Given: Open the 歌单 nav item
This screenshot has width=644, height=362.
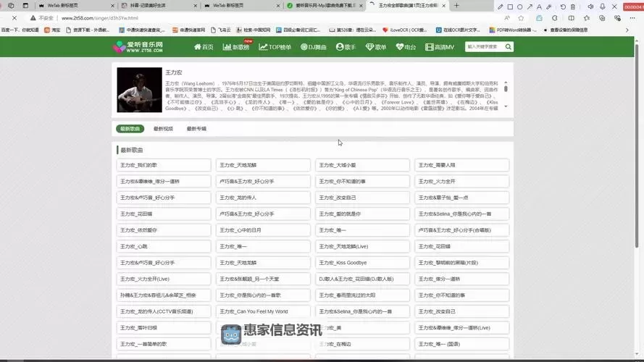Looking at the screenshot, I should [376, 47].
